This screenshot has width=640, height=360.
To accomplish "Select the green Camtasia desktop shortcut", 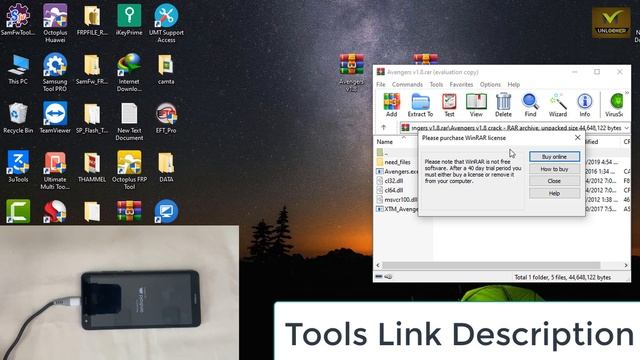I will pos(18,211).
